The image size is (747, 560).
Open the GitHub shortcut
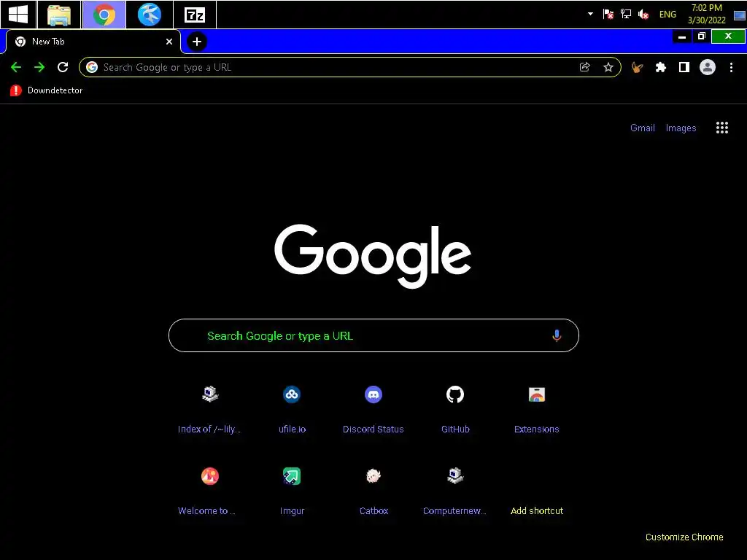pyautogui.click(x=455, y=408)
